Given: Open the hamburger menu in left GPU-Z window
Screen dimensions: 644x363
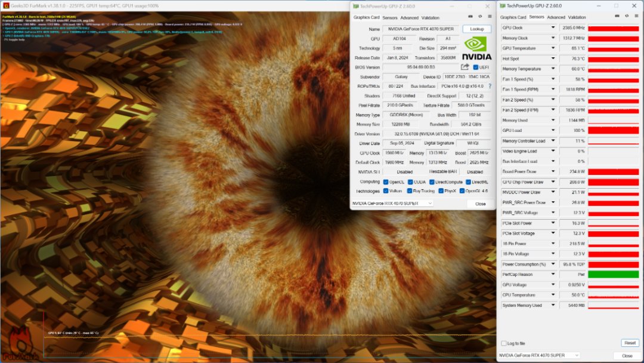Looking at the screenshot, I should [490, 17].
